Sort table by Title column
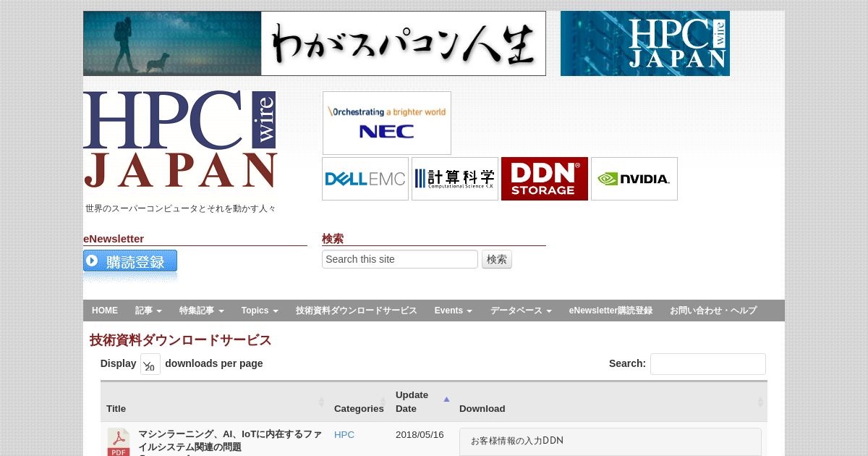Viewport: 868px width, 456px height. (214, 402)
